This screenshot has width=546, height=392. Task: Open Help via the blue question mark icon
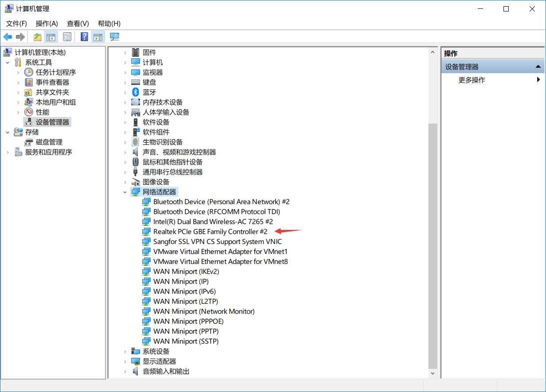tap(84, 37)
